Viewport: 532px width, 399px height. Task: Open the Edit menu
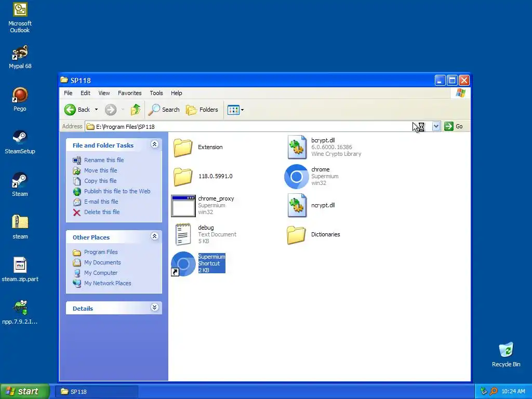pos(85,93)
